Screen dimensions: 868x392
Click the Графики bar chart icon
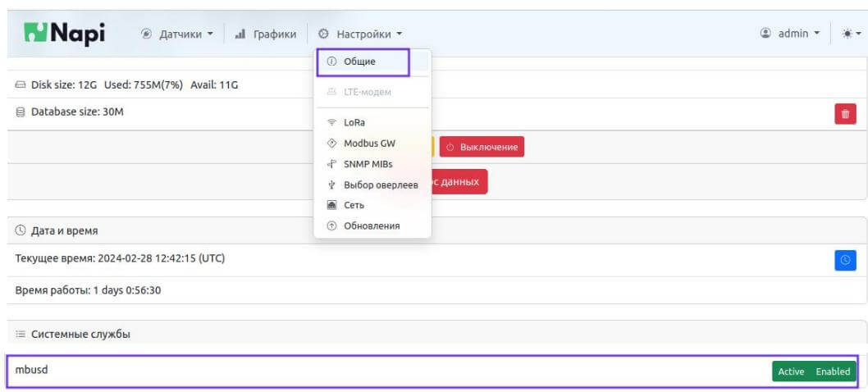(240, 34)
